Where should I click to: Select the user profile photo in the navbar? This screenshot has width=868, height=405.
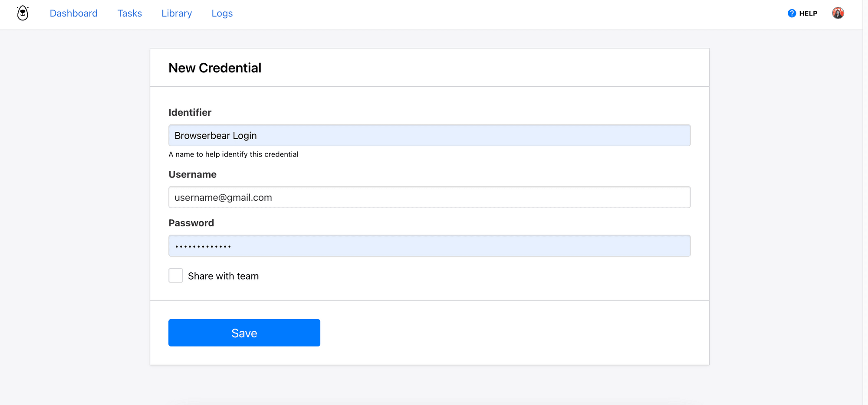pos(838,13)
